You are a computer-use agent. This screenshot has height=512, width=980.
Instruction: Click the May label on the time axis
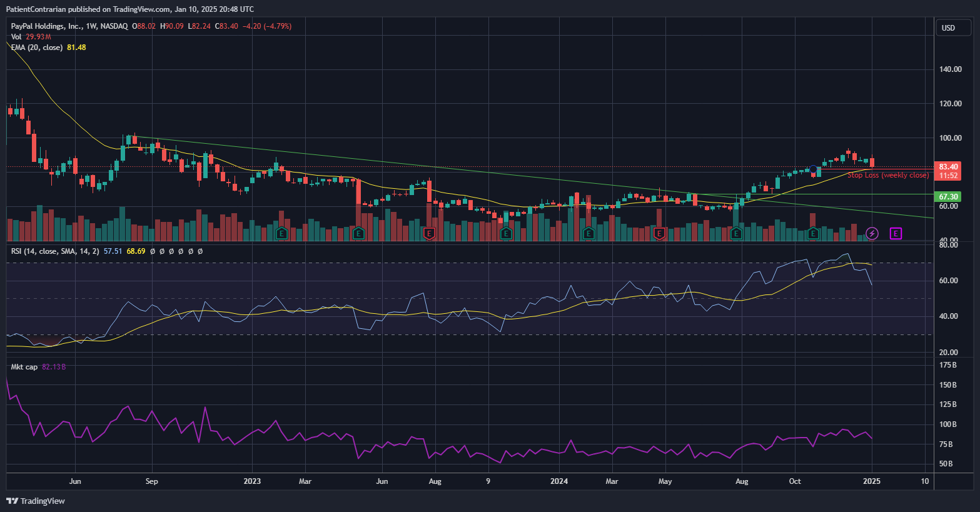point(665,481)
